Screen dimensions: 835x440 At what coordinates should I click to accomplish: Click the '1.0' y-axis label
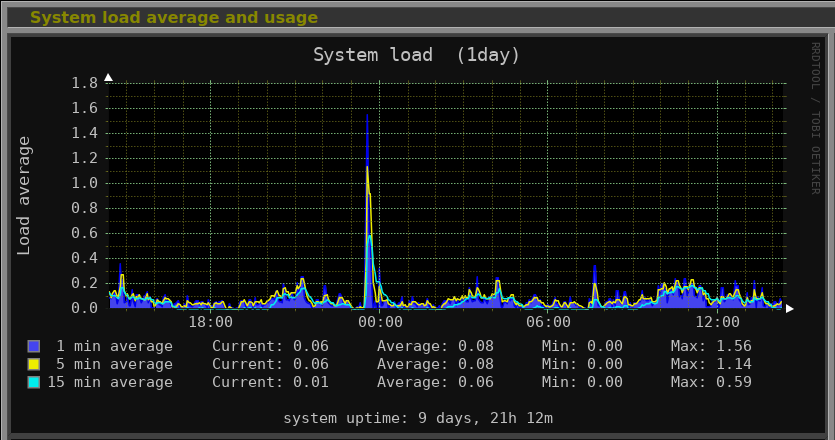tap(85, 183)
